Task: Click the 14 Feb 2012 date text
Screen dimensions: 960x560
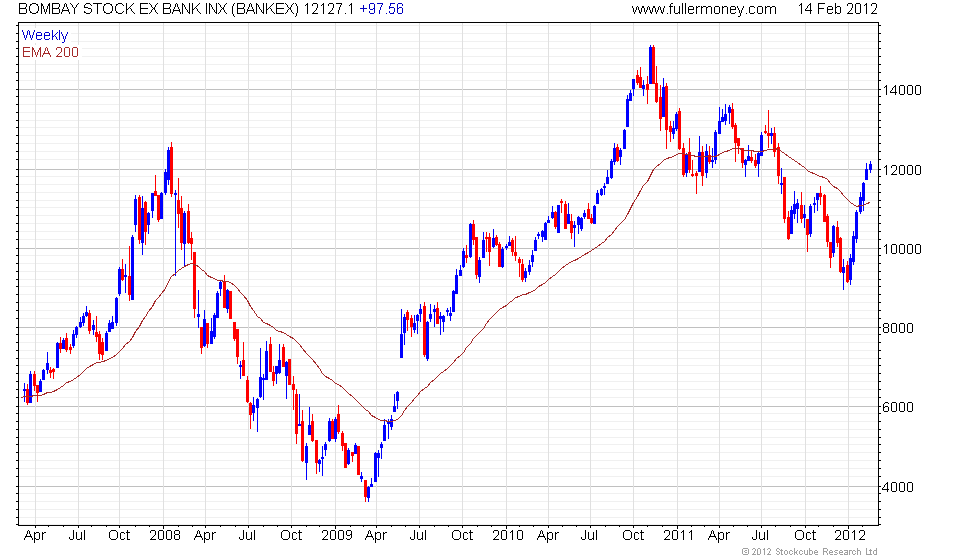Action: tap(837, 9)
